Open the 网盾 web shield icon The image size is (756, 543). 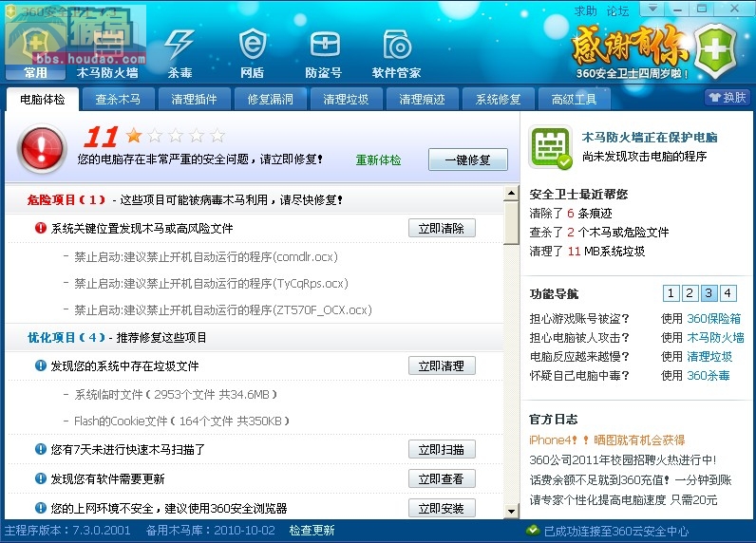(x=253, y=53)
